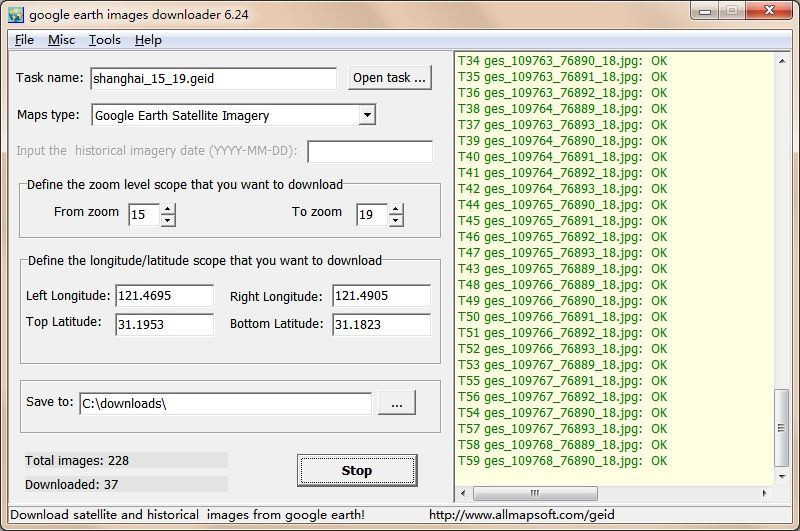Select log line T55 ges_109767_76891_18.jpg

(562, 381)
